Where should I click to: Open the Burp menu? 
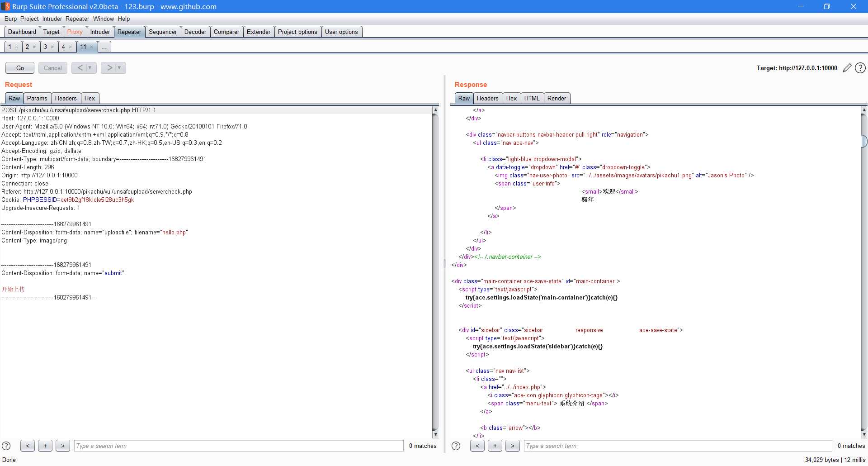tap(10, 19)
